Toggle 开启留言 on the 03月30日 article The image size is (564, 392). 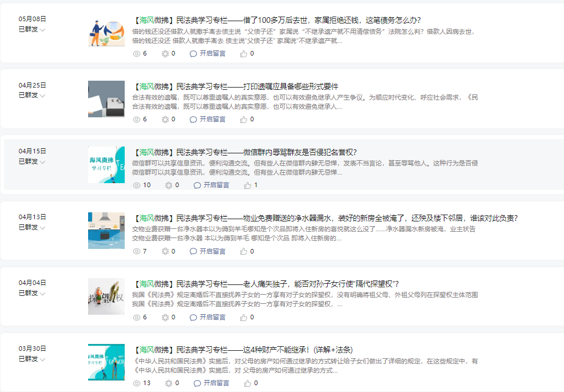click(x=216, y=383)
